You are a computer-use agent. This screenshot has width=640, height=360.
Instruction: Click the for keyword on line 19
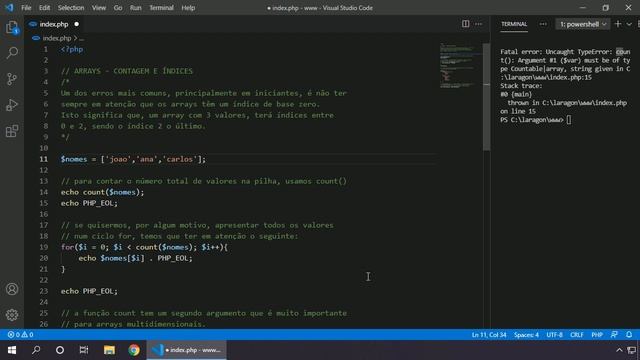(67, 247)
